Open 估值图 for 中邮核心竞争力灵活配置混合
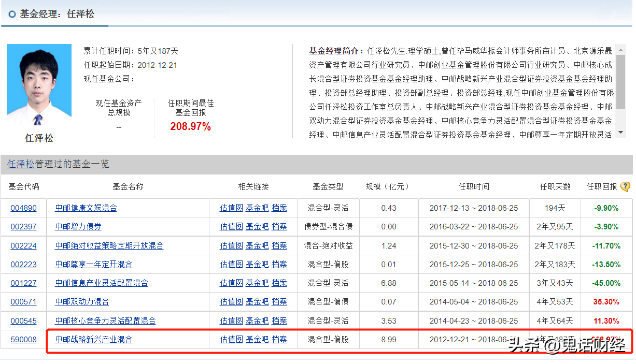636x364 pixels. (x=231, y=321)
